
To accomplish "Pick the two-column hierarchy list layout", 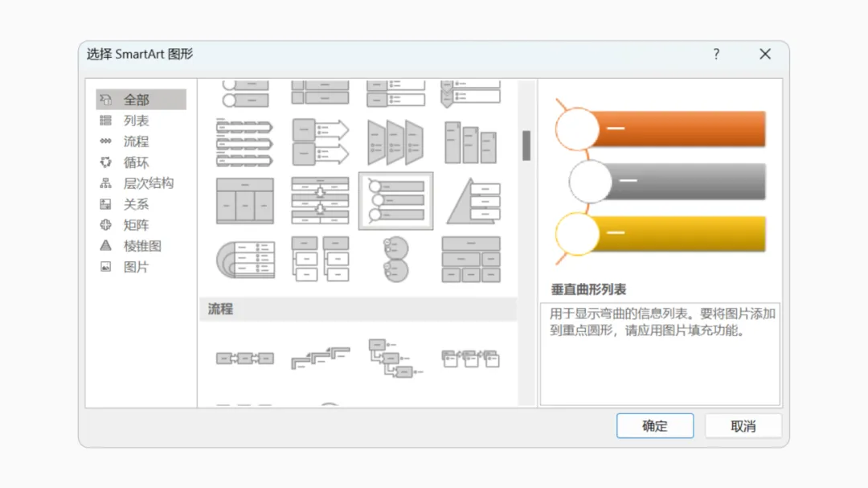I will (320, 259).
